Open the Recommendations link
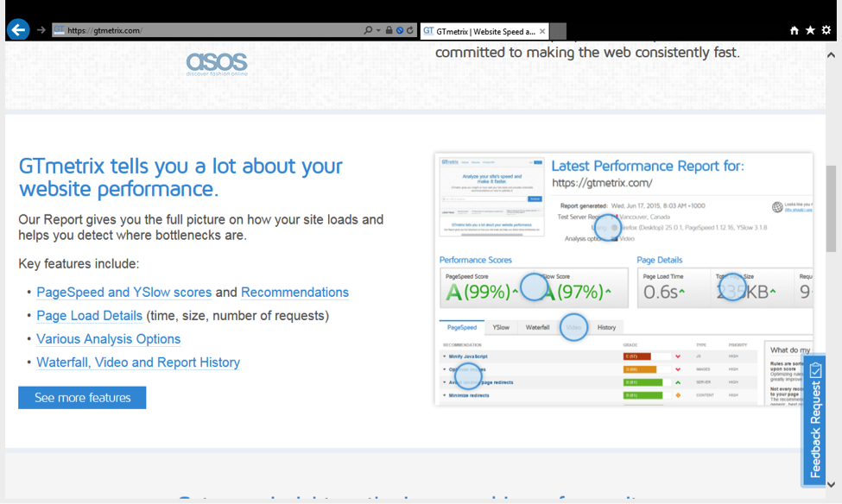This screenshot has height=504, width=842. pyautogui.click(x=294, y=293)
